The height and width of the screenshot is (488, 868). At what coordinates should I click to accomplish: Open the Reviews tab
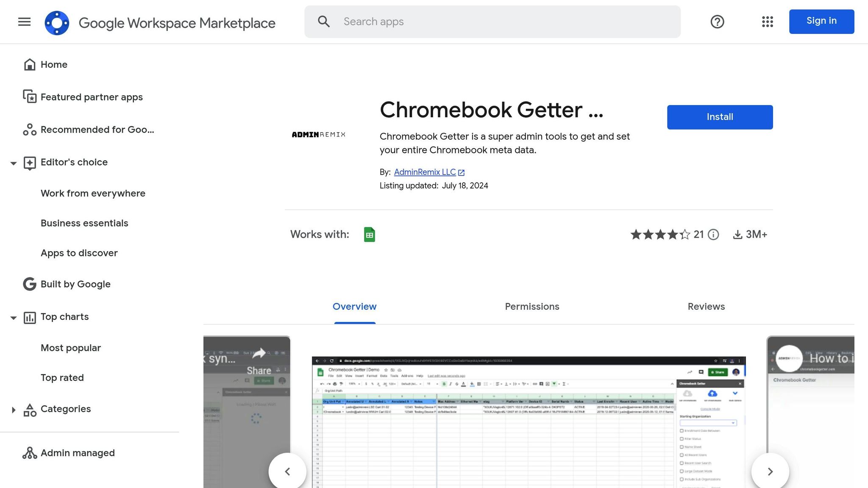[706, 306]
